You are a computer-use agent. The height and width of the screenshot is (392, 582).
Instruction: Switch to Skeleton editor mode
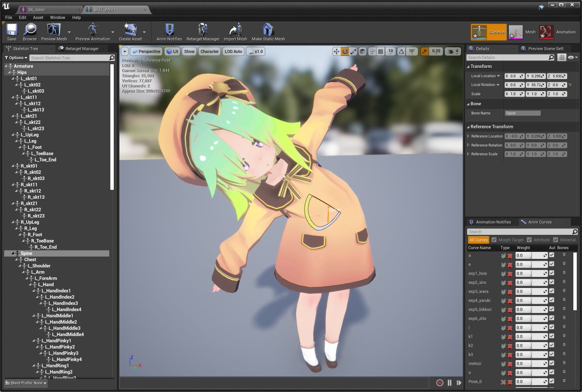click(488, 32)
